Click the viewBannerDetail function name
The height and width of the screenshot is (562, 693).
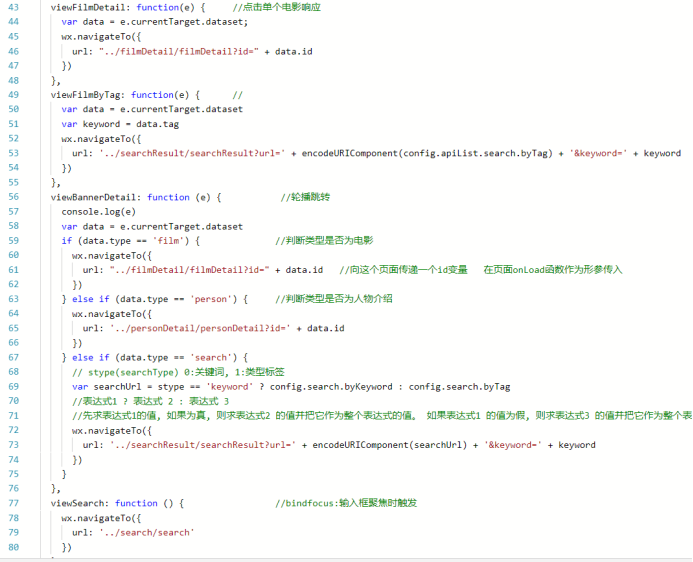point(93,197)
